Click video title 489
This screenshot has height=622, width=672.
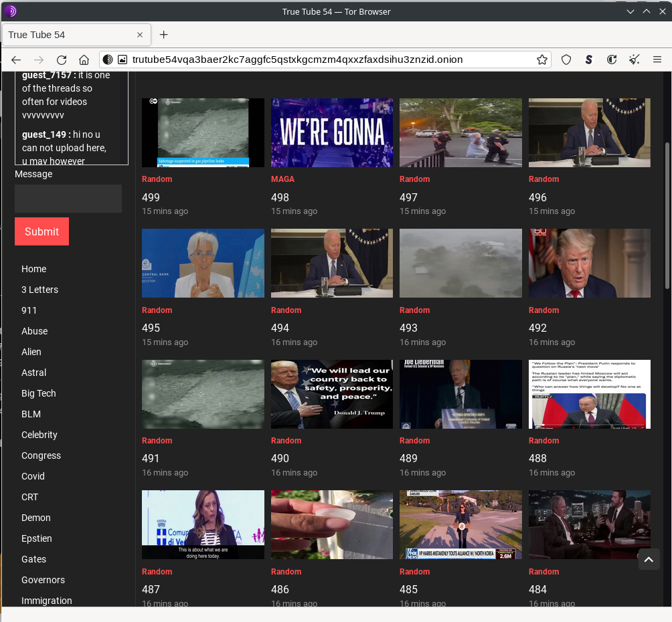coord(408,458)
